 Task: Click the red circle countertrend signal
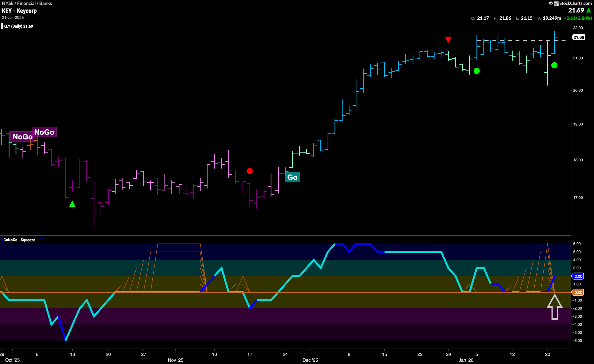point(250,171)
